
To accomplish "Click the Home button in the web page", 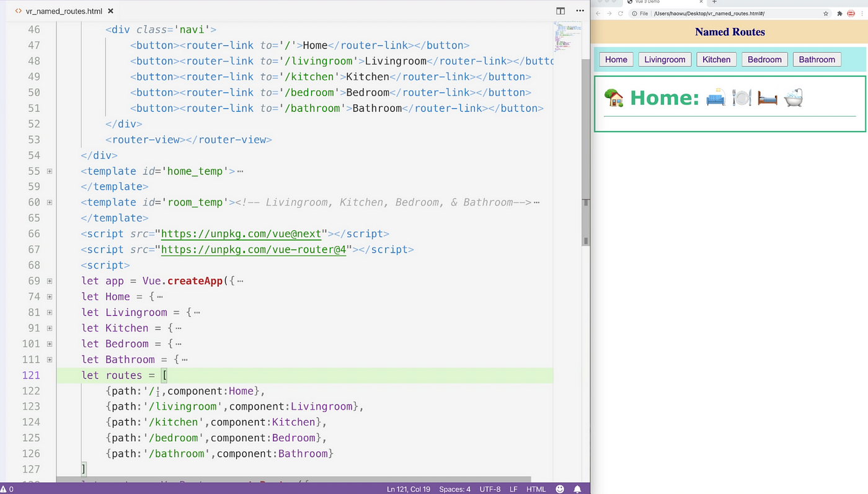I will [x=616, y=60].
